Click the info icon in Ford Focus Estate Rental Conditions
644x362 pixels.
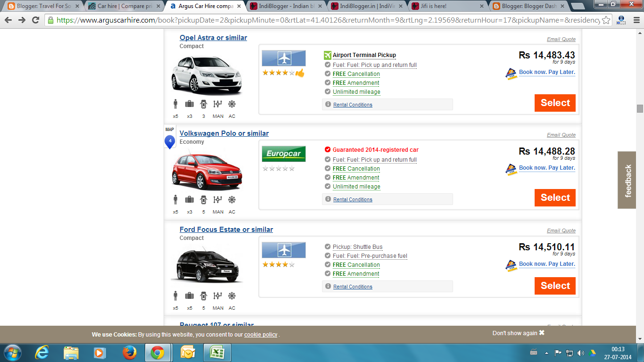coord(328,286)
